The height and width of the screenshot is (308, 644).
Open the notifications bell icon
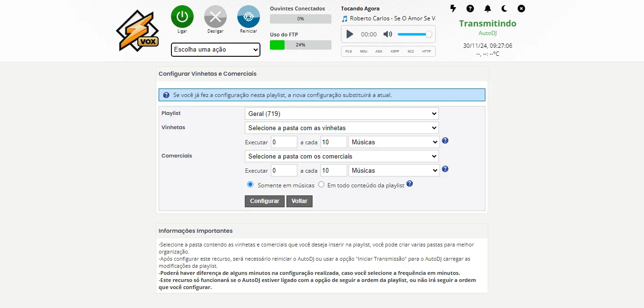(x=487, y=9)
